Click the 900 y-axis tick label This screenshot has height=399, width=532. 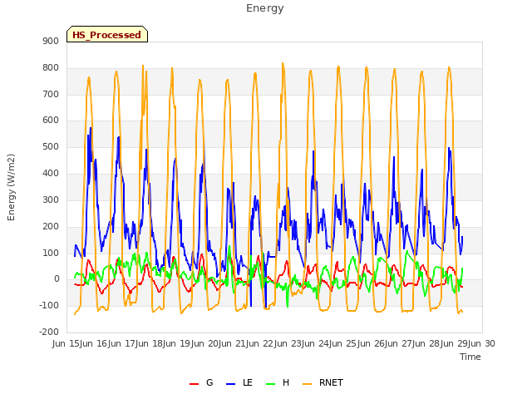[x=51, y=42]
